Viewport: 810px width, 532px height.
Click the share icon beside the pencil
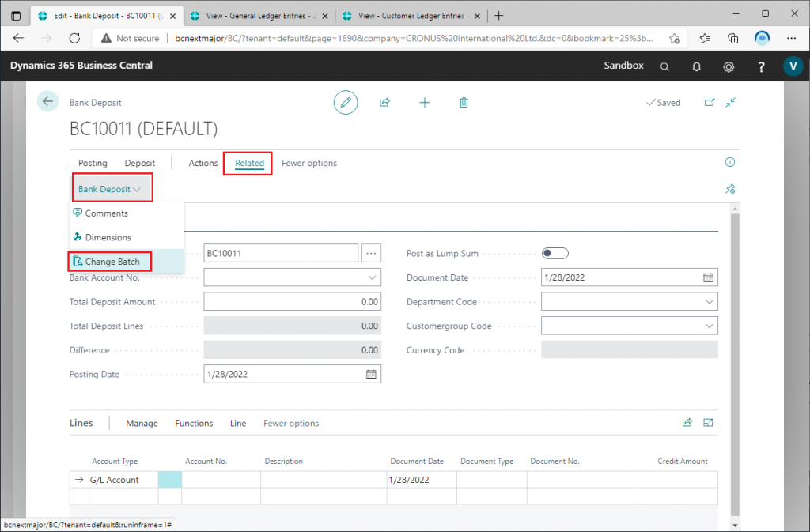pos(385,102)
